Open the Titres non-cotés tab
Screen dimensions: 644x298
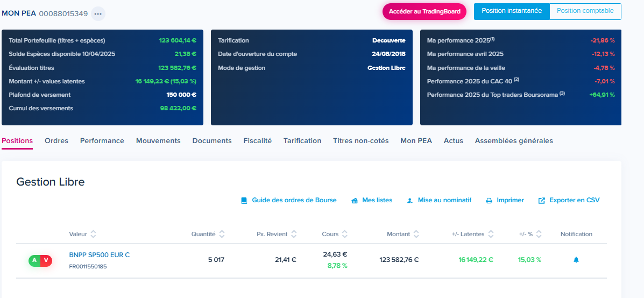pos(360,141)
